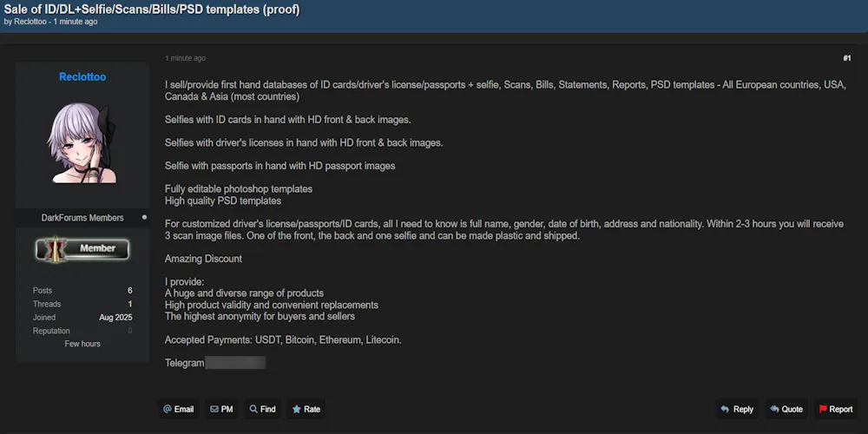868x434 pixels.
Task: View the user's Posts count
Action: coord(129,291)
